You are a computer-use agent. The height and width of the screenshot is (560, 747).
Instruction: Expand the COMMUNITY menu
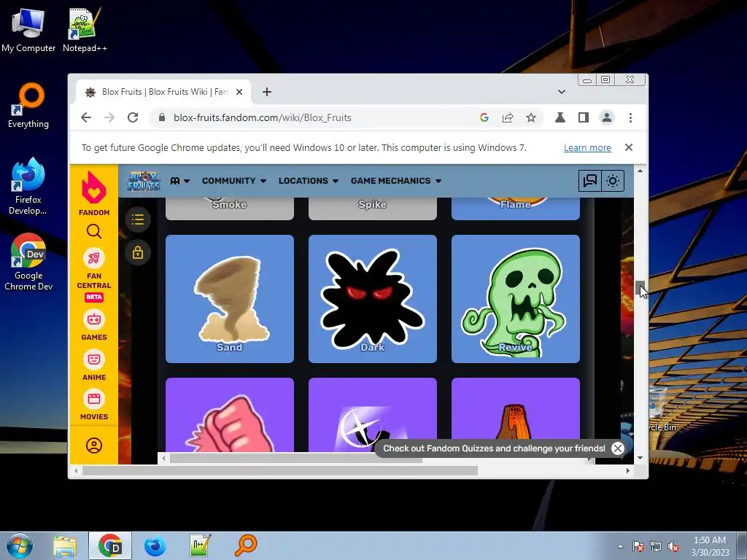(234, 181)
